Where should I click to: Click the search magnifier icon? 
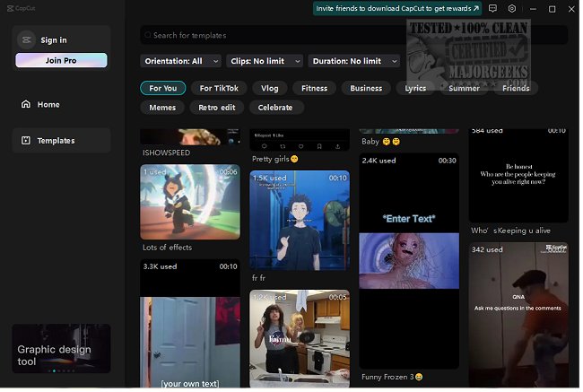point(148,35)
